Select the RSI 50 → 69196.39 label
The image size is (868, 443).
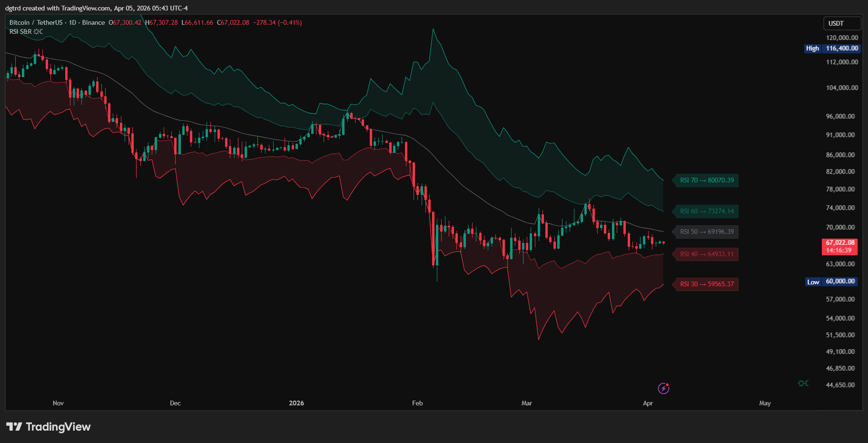coord(706,232)
